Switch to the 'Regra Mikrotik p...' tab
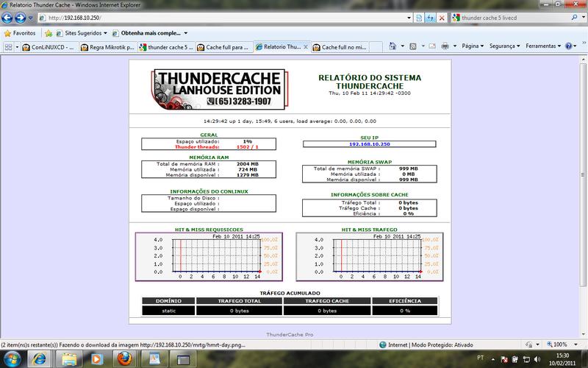The image size is (588, 368). pos(108,47)
